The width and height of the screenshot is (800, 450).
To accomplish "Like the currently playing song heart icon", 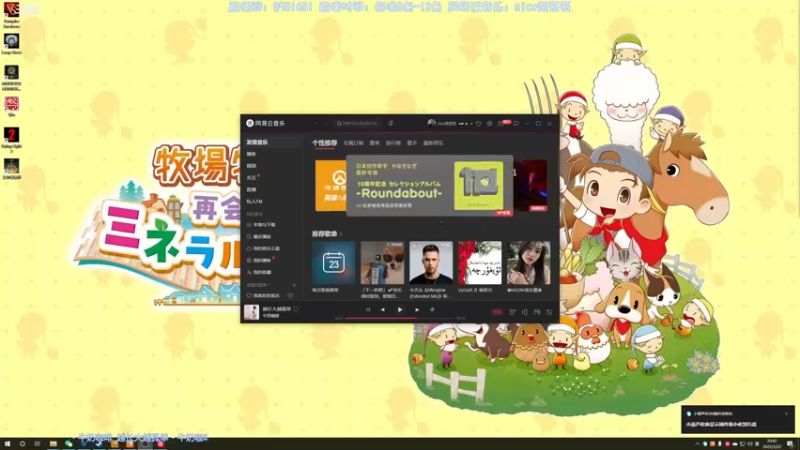I will click(296, 309).
